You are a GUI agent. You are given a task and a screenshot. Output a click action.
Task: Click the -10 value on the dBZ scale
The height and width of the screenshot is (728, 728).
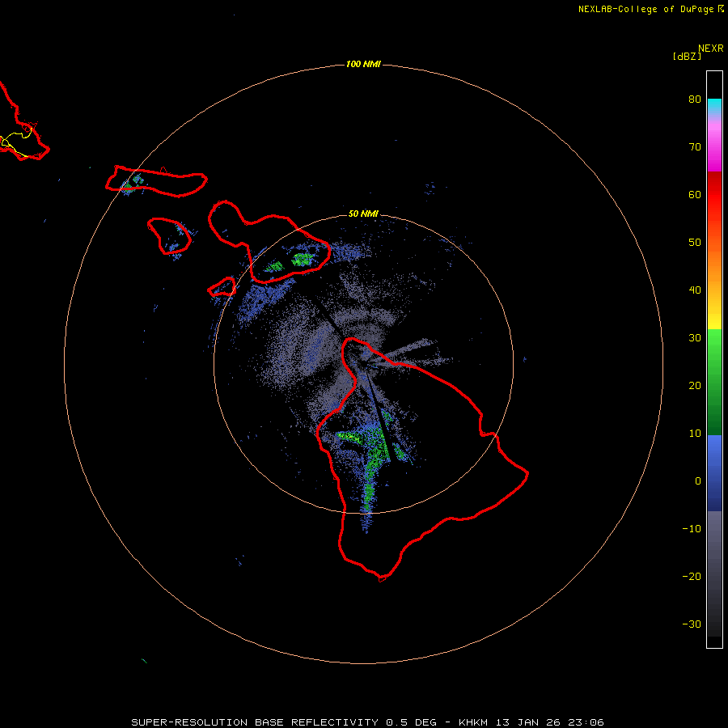pos(692,529)
